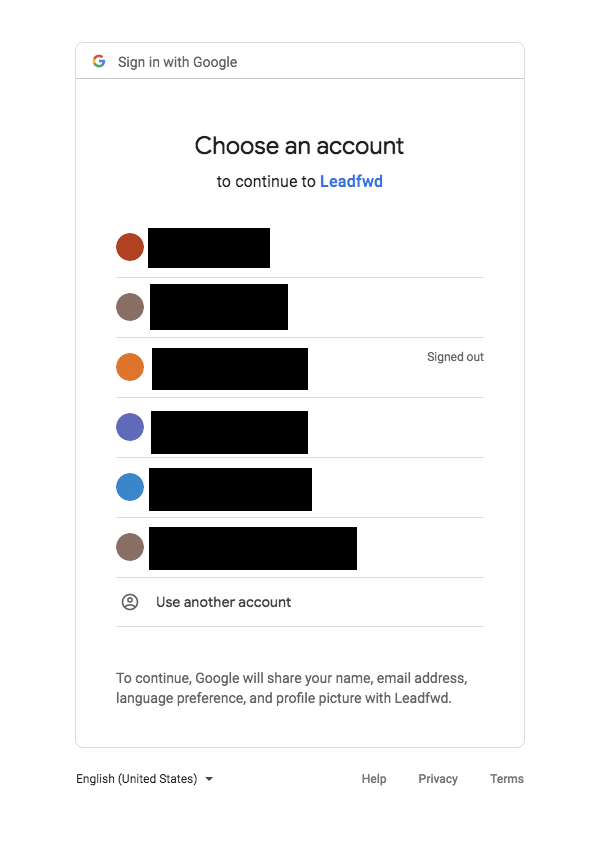597x854 pixels.
Task: Open the Privacy link
Action: [438, 779]
